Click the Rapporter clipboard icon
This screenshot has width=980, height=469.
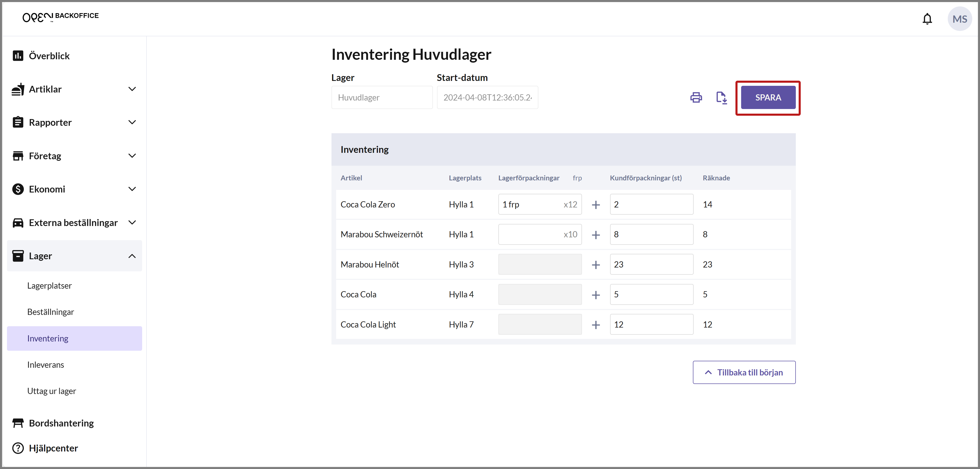pyautogui.click(x=18, y=122)
